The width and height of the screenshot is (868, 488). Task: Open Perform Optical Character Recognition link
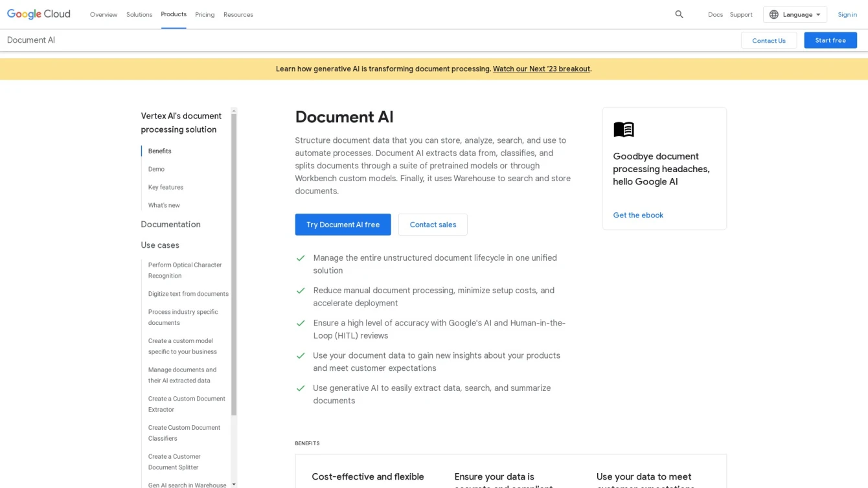(x=185, y=271)
